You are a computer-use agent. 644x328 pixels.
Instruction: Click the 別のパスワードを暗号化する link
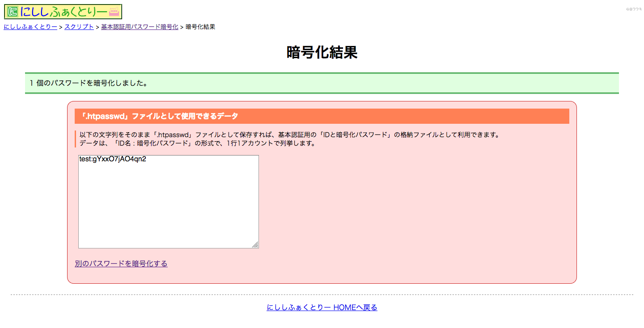(121, 263)
